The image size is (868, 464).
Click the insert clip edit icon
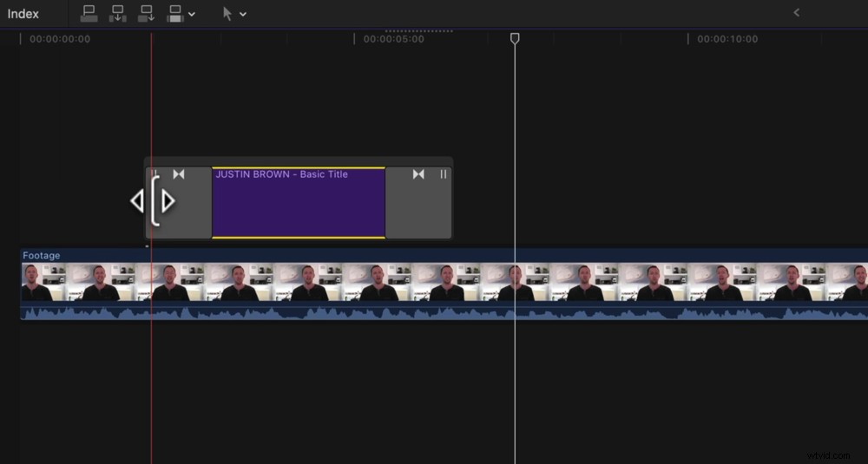(x=117, y=14)
